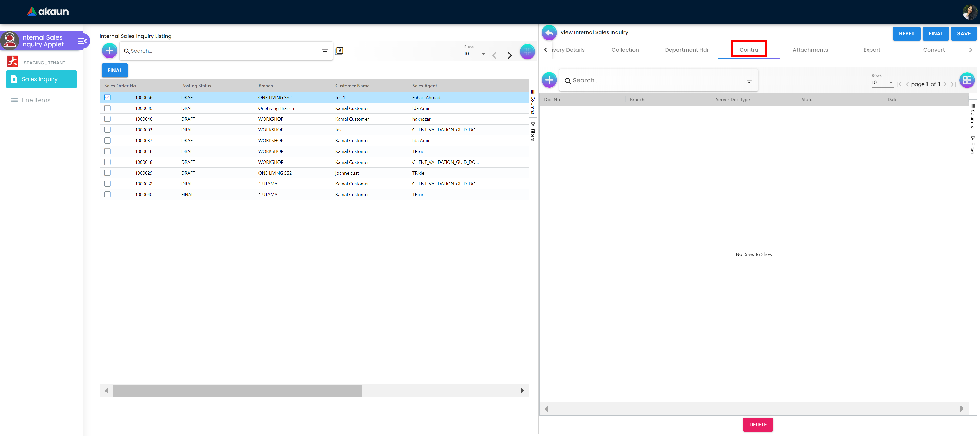The width and height of the screenshot is (980, 436).
Task: Go to next page of inquiry listing
Action: (x=510, y=55)
